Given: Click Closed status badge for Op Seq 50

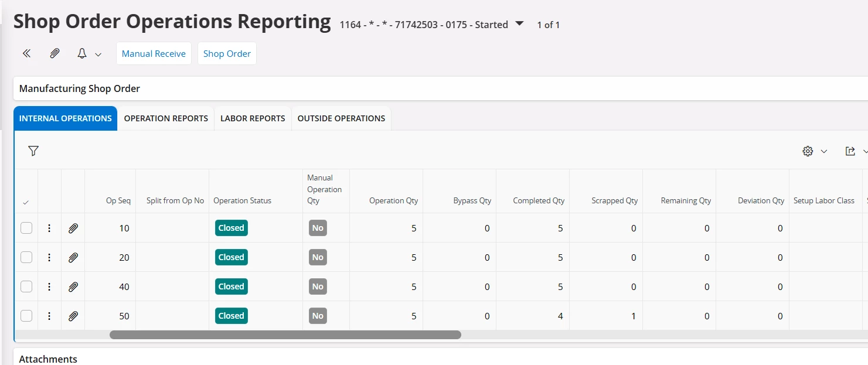Looking at the screenshot, I should [x=231, y=316].
